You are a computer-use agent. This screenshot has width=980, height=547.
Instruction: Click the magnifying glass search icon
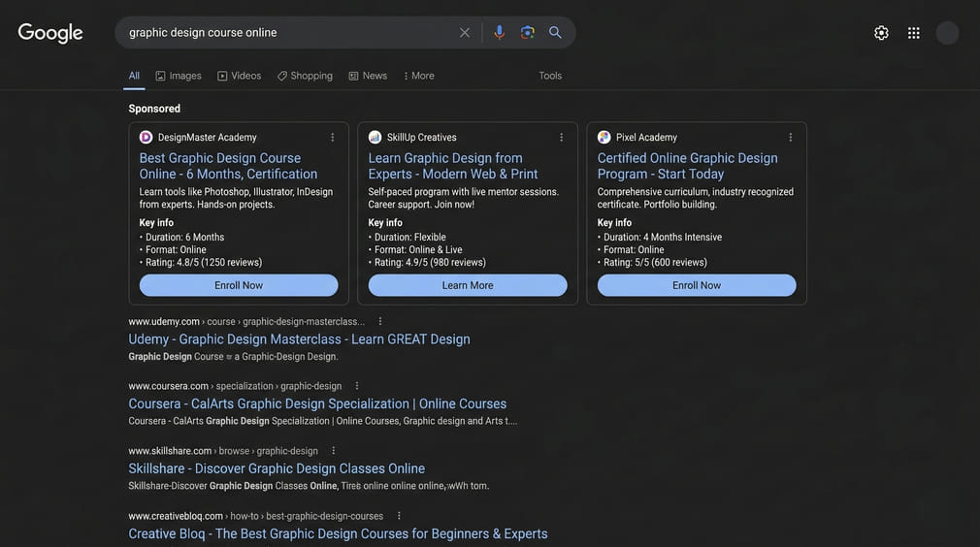(x=555, y=32)
